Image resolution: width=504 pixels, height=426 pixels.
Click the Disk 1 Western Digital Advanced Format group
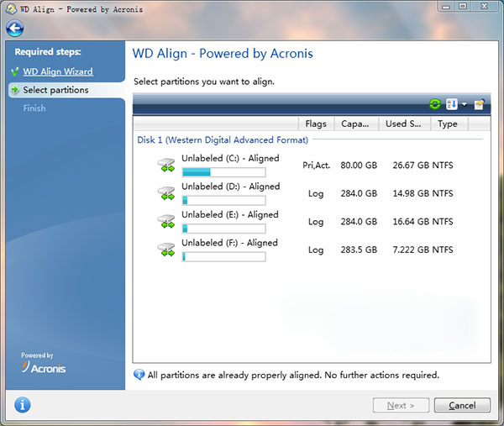click(x=223, y=139)
